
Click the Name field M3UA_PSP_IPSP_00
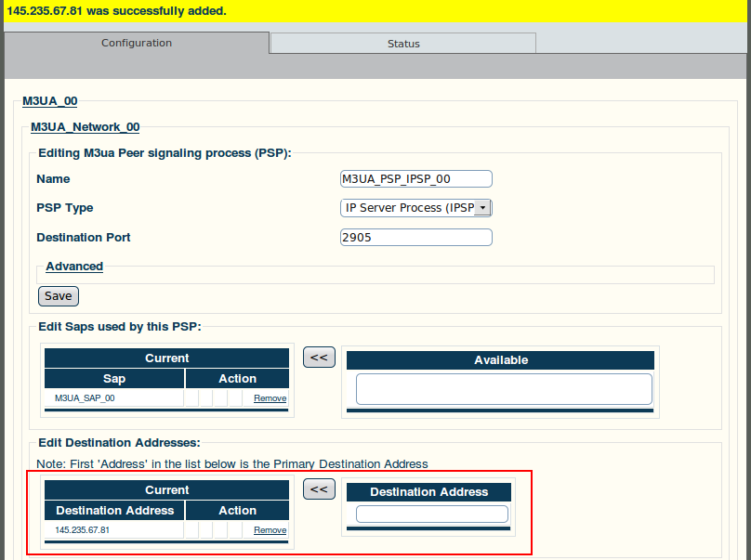pos(415,179)
